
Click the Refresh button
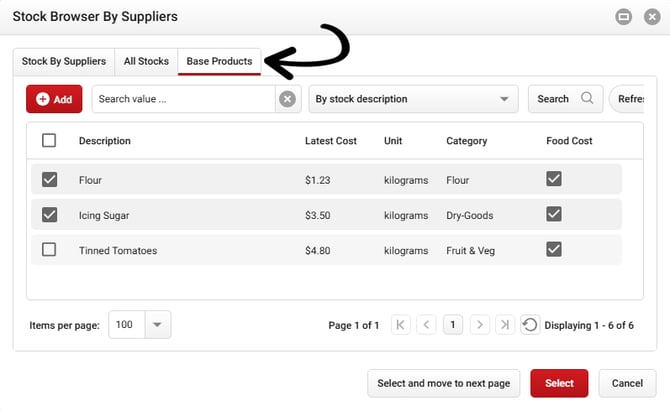coord(627,99)
